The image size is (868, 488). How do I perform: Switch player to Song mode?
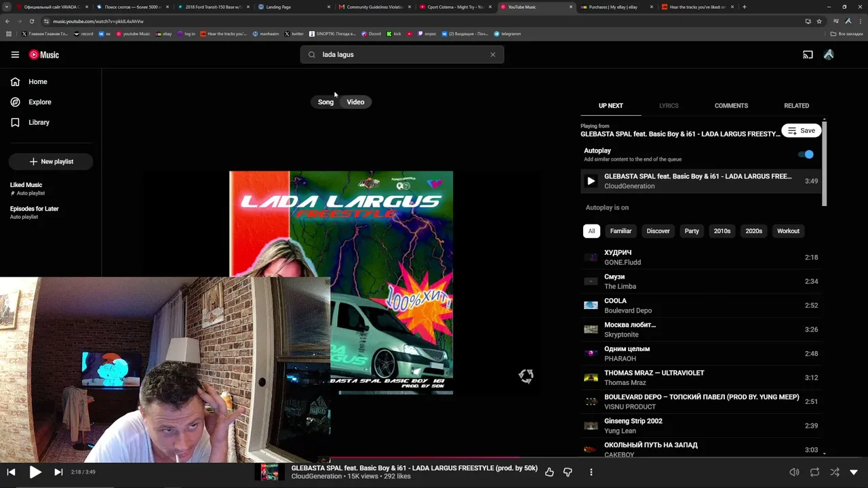tap(325, 102)
